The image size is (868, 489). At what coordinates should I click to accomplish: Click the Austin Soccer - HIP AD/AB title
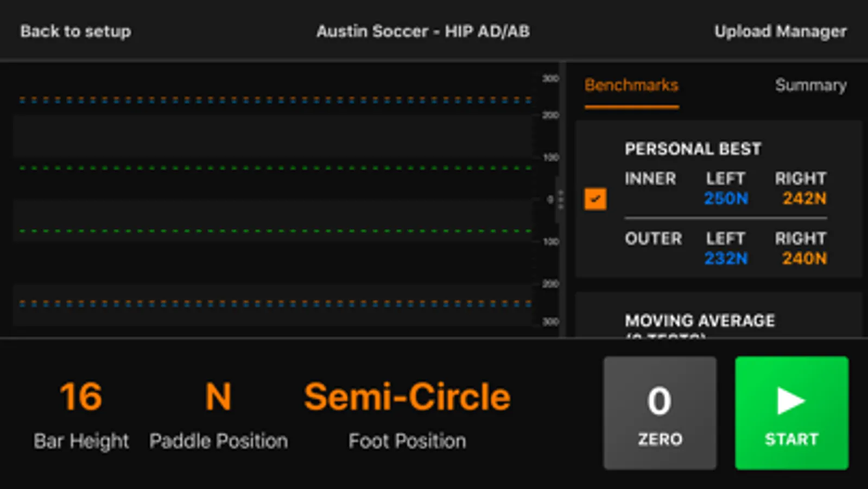point(423,32)
